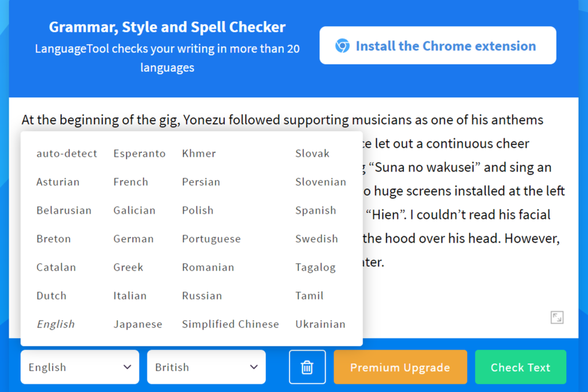Click the Check Text button
Screen dimensions: 588x392
(x=520, y=367)
